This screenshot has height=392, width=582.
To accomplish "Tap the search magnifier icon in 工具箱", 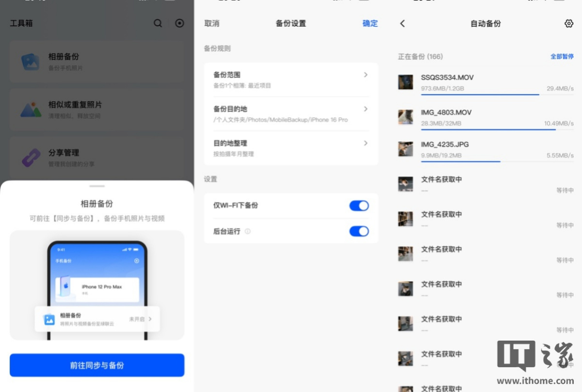I will point(158,23).
